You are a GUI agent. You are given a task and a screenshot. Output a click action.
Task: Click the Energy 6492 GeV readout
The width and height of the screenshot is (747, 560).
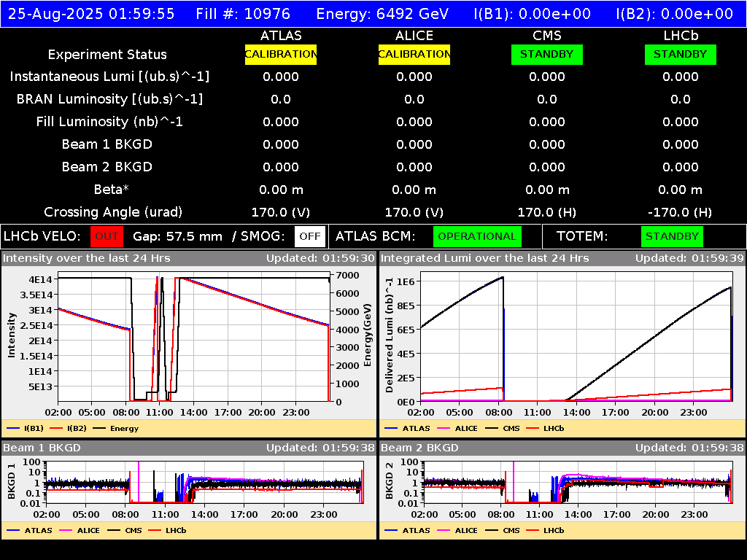[382, 13]
